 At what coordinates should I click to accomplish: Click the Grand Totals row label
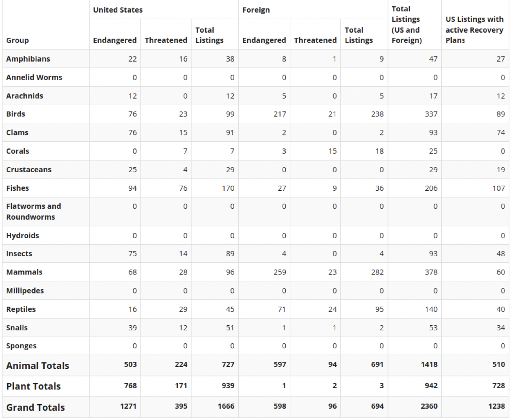tap(36, 407)
